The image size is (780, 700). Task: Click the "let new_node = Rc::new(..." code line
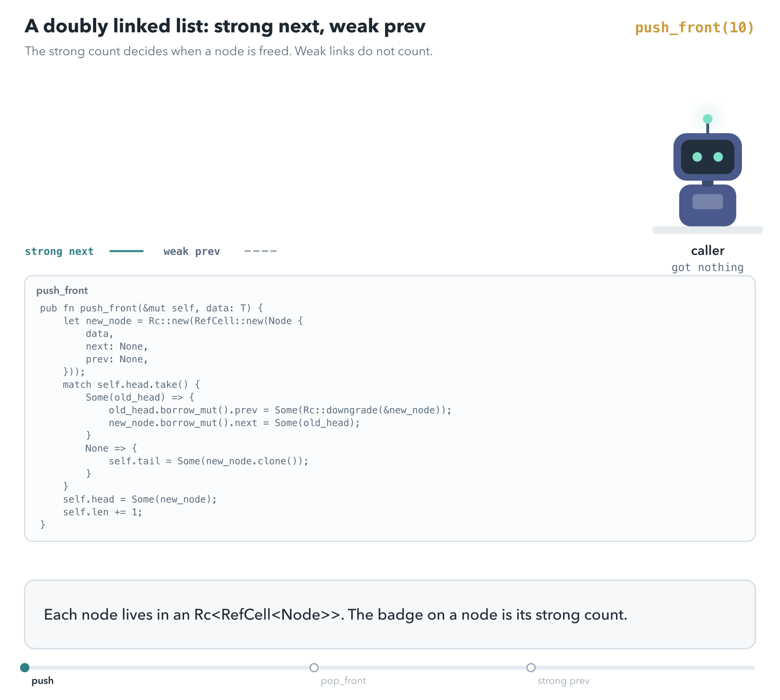183,321
